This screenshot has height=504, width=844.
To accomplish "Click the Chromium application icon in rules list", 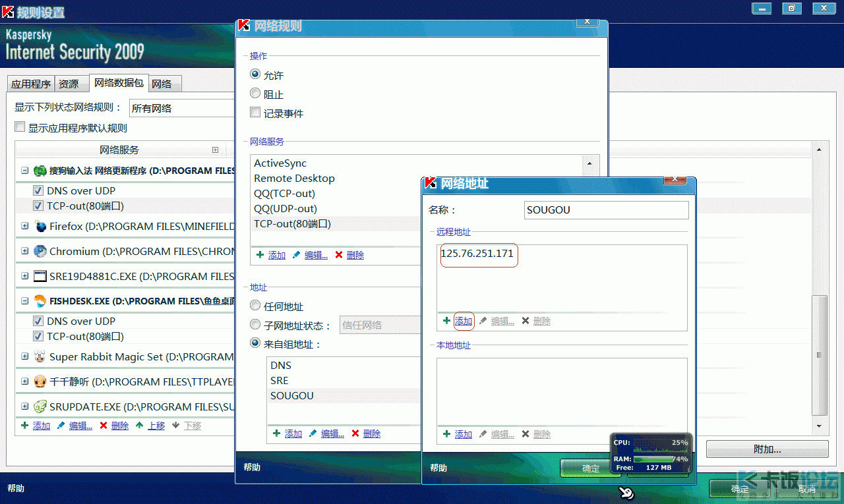I will 40,251.
